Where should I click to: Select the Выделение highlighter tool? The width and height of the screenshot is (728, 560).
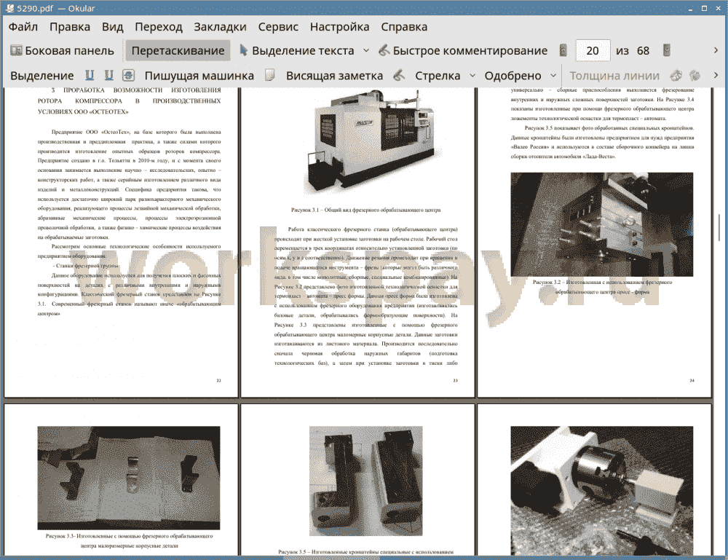[x=41, y=76]
